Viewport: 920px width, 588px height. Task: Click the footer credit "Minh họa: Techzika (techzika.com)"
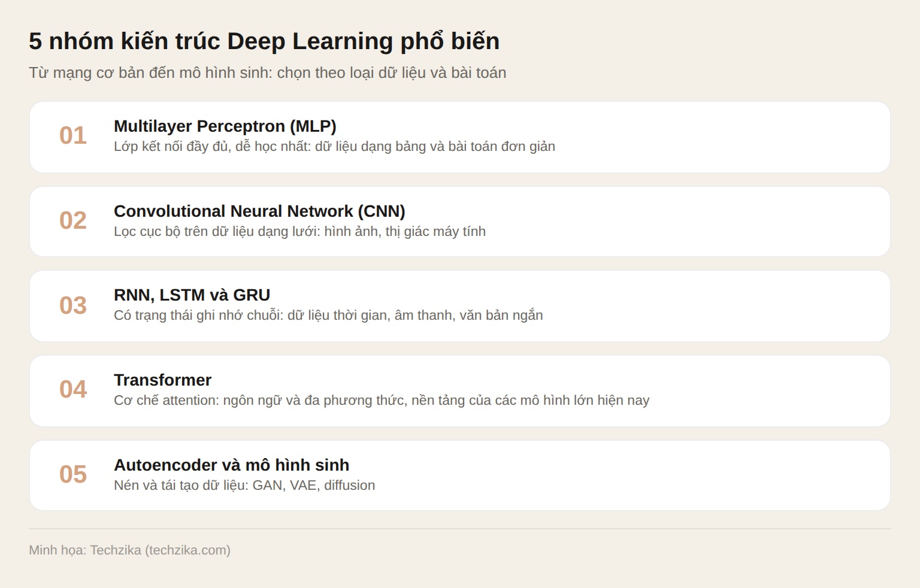coord(129,550)
